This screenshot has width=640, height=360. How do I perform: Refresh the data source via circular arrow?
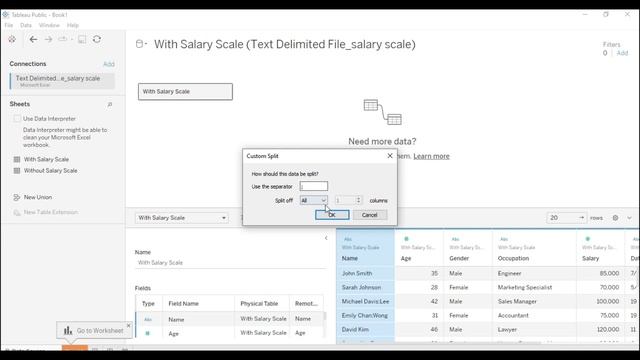97,39
